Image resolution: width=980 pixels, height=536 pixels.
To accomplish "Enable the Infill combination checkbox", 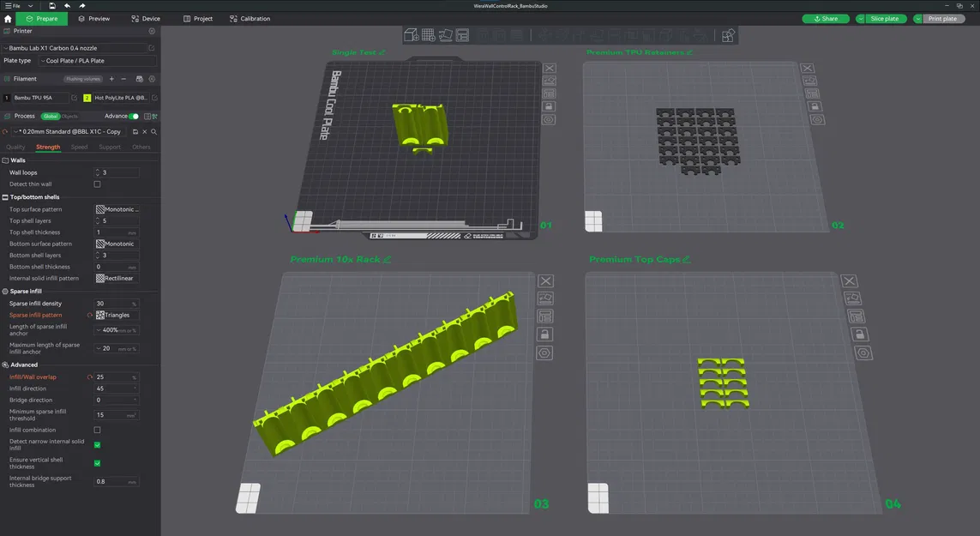I will [97, 431].
